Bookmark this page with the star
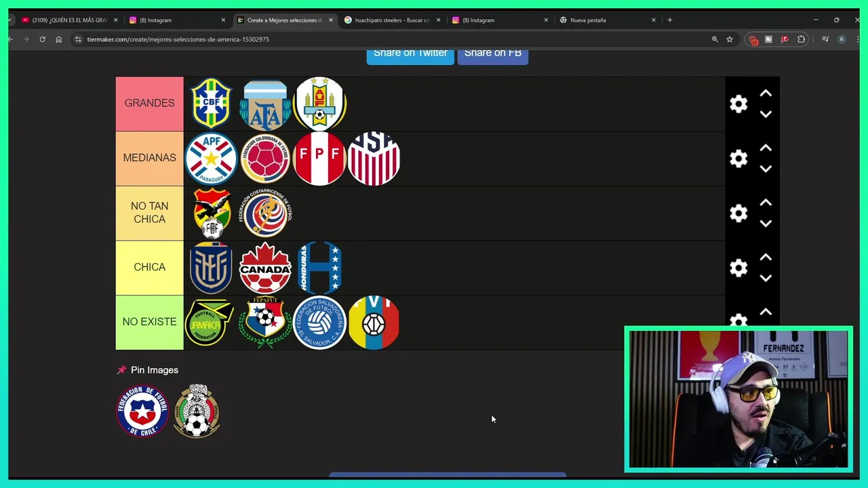The image size is (868, 488). pos(730,39)
